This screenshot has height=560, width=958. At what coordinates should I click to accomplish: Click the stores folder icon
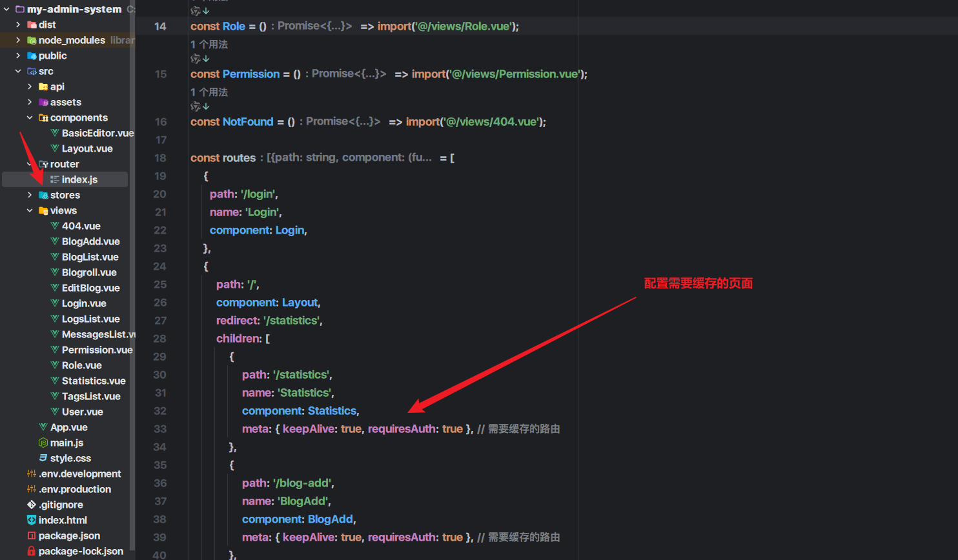pyautogui.click(x=43, y=195)
